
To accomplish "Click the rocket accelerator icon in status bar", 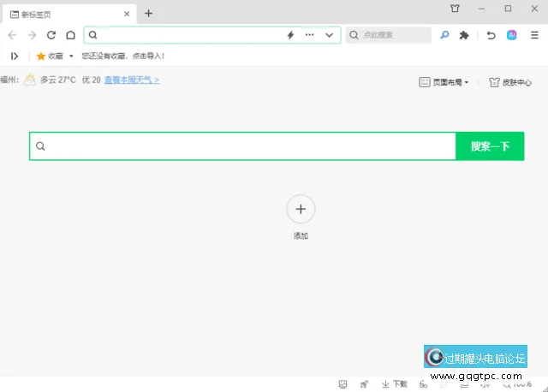I will pyautogui.click(x=364, y=384).
